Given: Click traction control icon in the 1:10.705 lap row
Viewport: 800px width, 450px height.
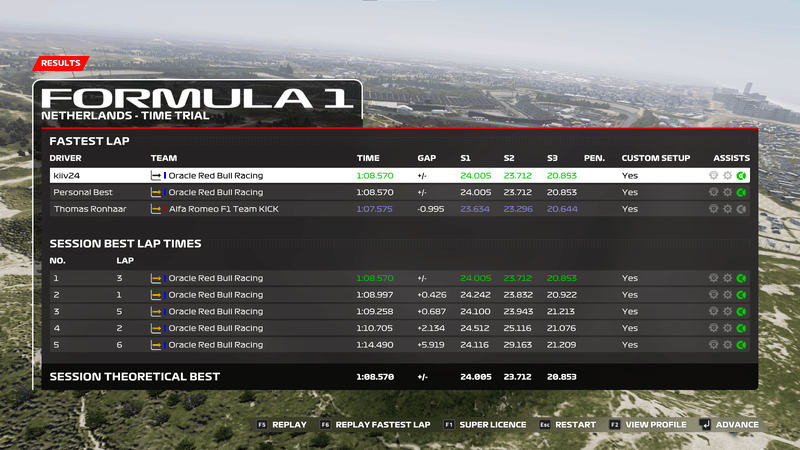Looking at the screenshot, I should pyautogui.click(x=713, y=328).
